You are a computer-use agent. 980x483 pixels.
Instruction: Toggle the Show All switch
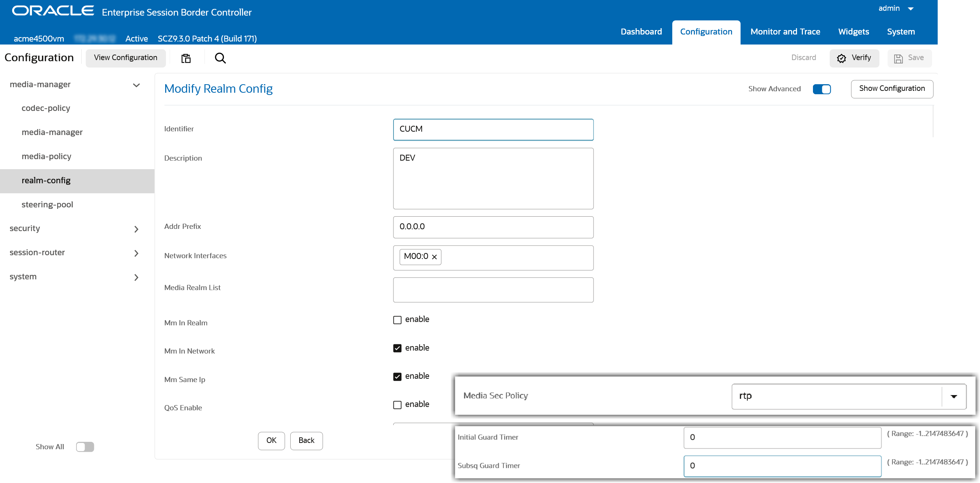[85, 447]
